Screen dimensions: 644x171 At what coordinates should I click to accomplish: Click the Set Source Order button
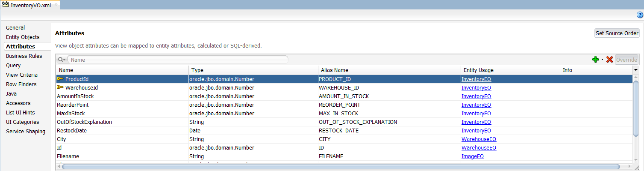(617, 33)
